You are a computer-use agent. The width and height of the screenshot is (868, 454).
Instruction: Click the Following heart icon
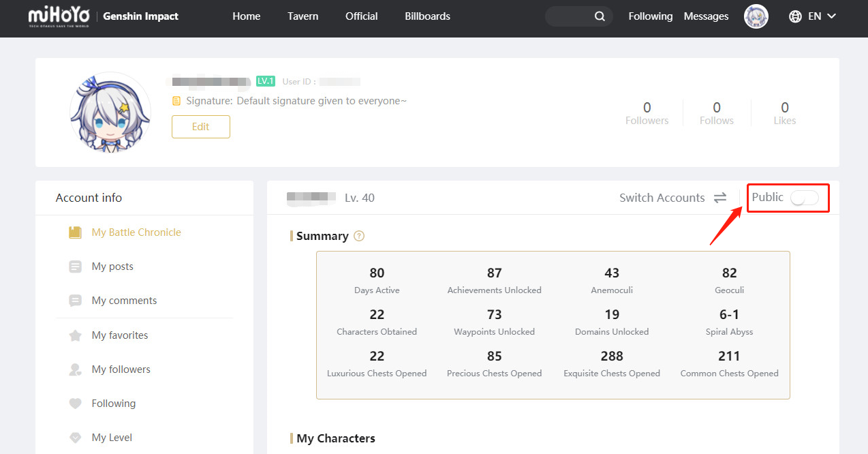pos(76,404)
